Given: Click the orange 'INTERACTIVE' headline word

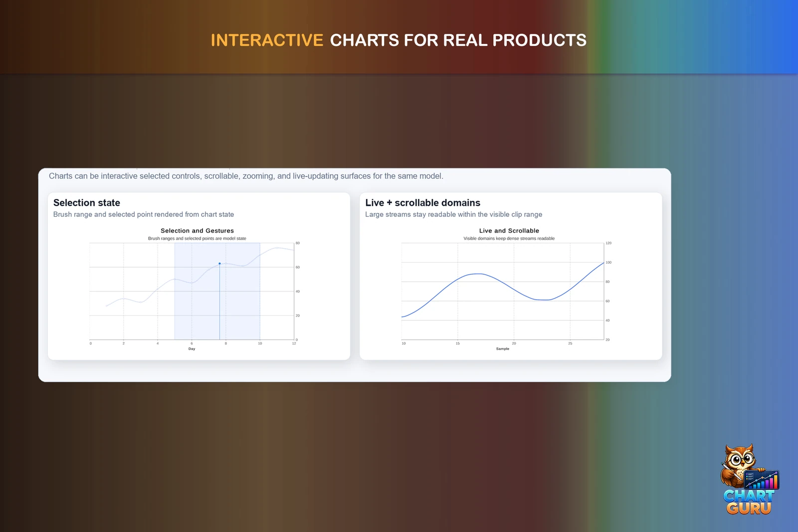Looking at the screenshot, I should (x=267, y=40).
